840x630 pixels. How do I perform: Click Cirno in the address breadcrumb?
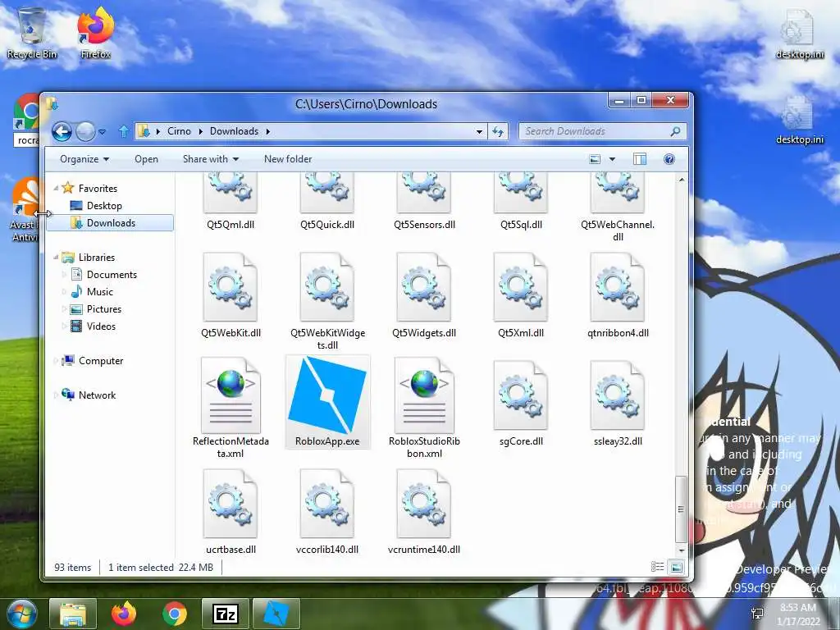pyautogui.click(x=179, y=131)
